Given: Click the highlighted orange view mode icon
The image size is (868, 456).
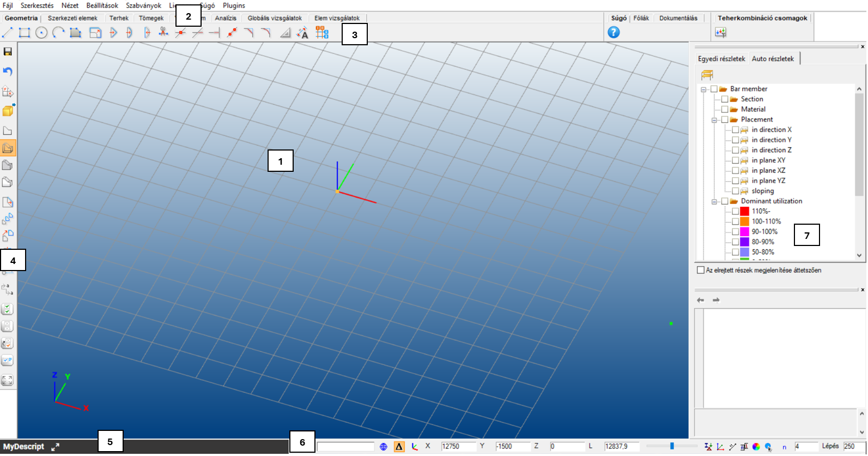Looking at the screenshot, I should pos(8,148).
